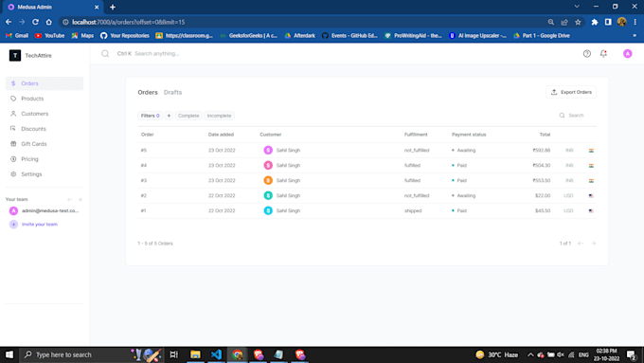Click the plus button next to Filters
644x363 pixels.
(x=169, y=116)
